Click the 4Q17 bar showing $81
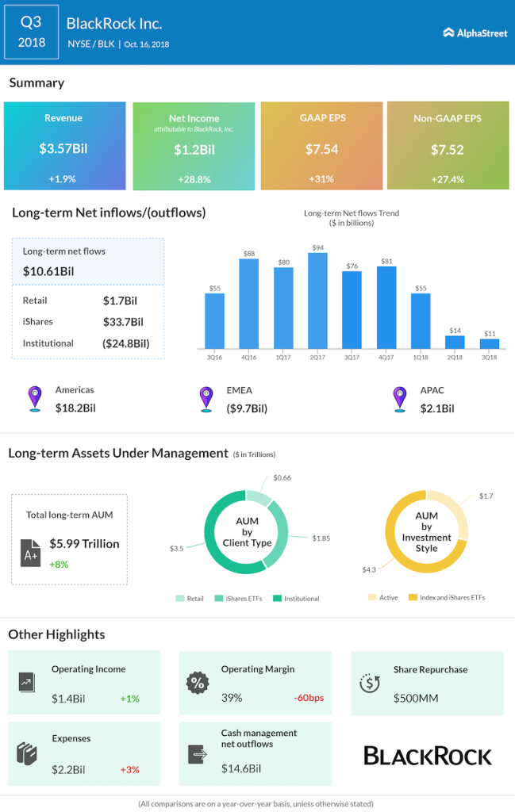Viewport: 515px width, 812px height. click(386, 308)
